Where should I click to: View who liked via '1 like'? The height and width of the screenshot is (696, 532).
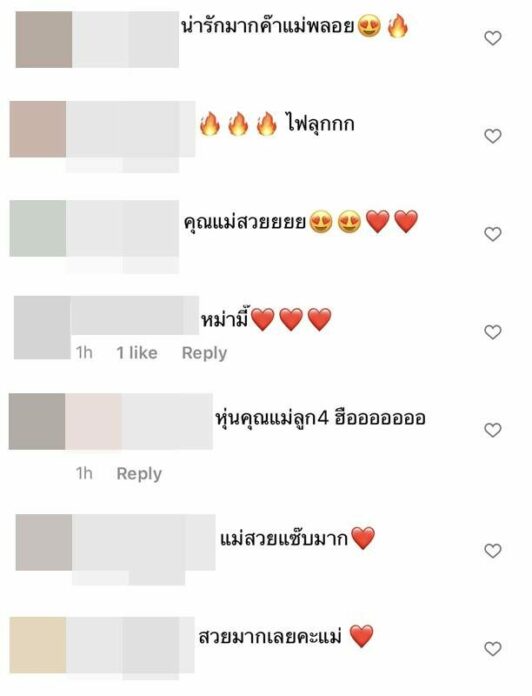137,353
